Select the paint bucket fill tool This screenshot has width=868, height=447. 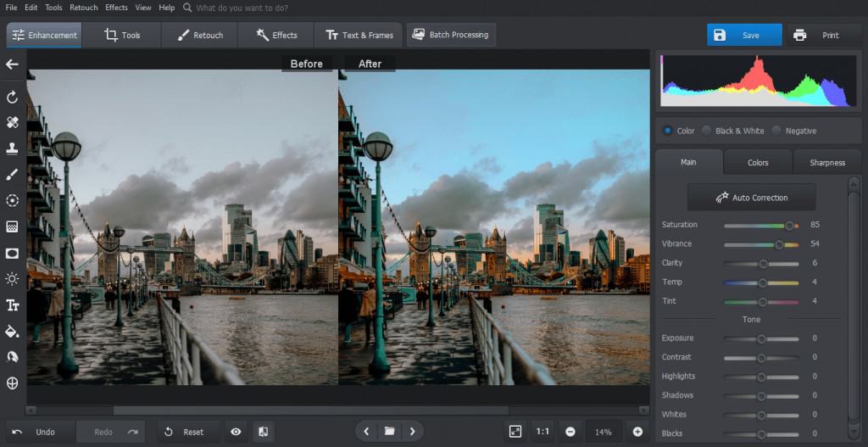12,331
